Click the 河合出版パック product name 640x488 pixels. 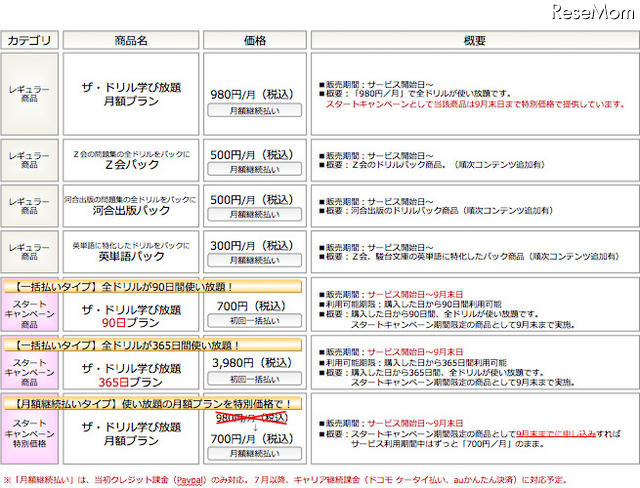[x=131, y=211]
